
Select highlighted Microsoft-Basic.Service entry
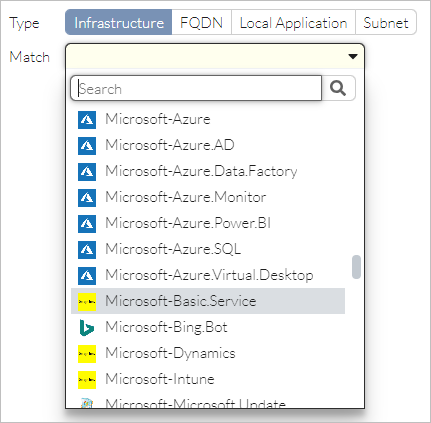point(208,301)
